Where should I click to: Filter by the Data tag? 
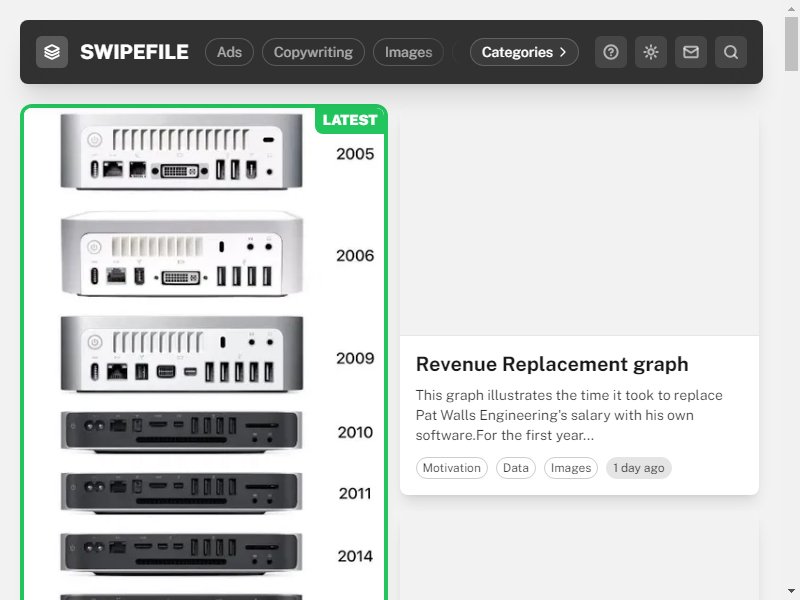click(x=516, y=468)
